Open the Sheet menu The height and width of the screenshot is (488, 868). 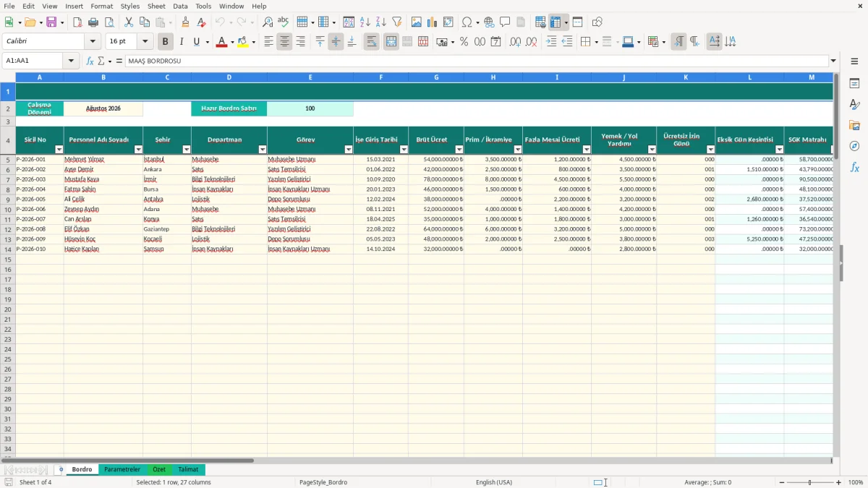coord(156,6)
